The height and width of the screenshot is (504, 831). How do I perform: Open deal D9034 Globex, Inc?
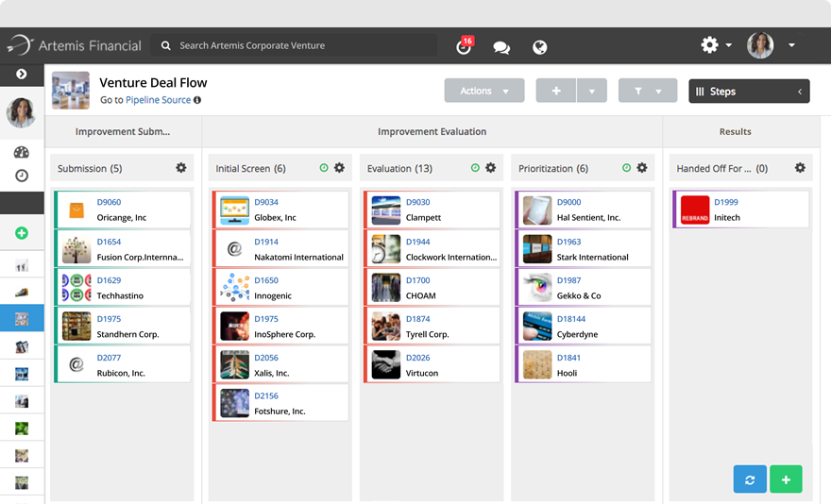coord(280,210)
